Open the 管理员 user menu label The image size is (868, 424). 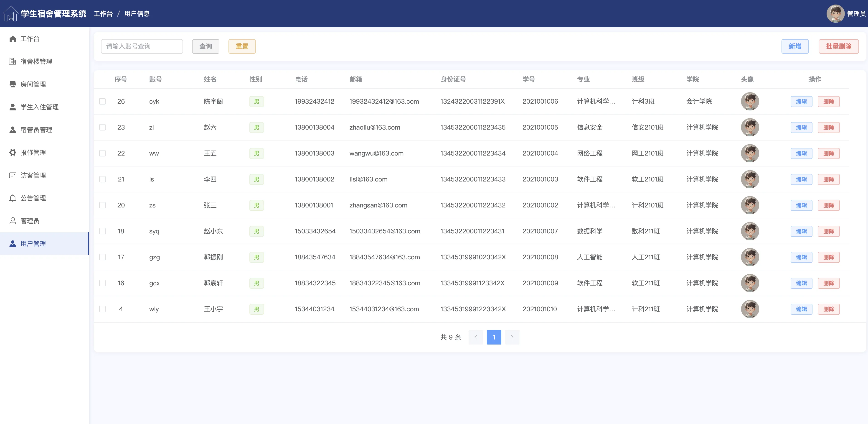(x=856, y=14)
